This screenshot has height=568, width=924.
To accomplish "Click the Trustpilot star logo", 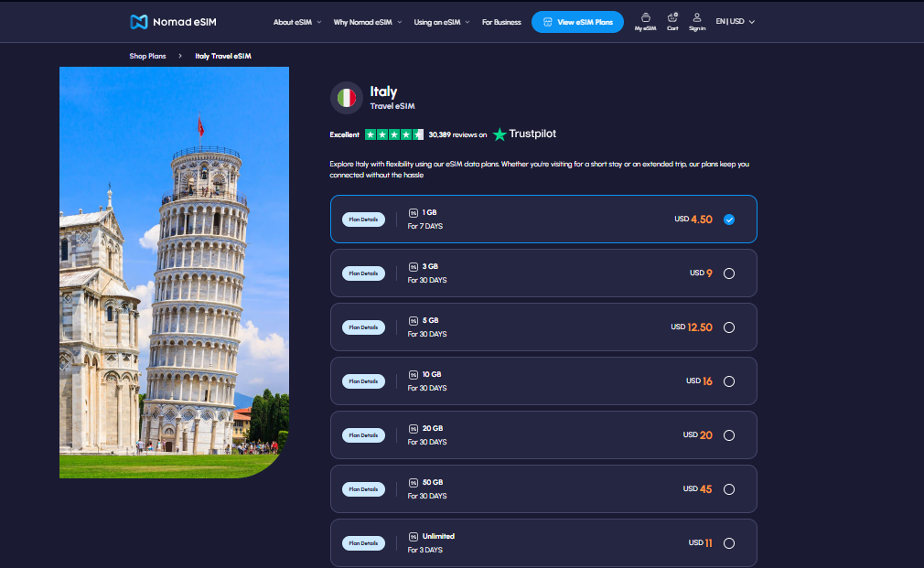I will tap(500, 134).
